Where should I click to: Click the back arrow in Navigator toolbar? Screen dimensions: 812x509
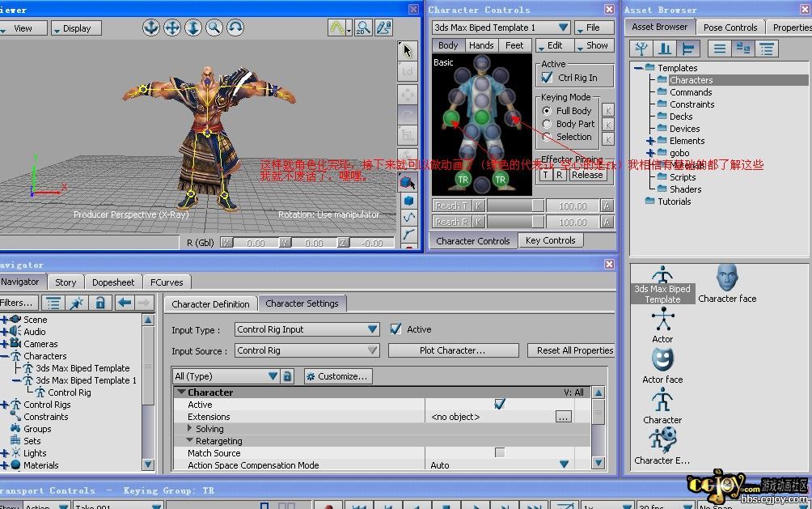tap(125, 303)
